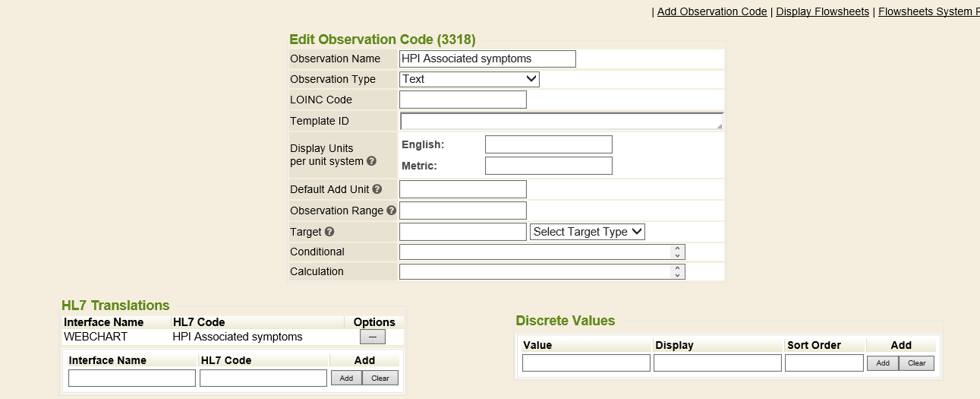The height and width of the screenshot is (399, 980).
Task: Remove WEBCHART translation with minus button
Action: (372, 337)
